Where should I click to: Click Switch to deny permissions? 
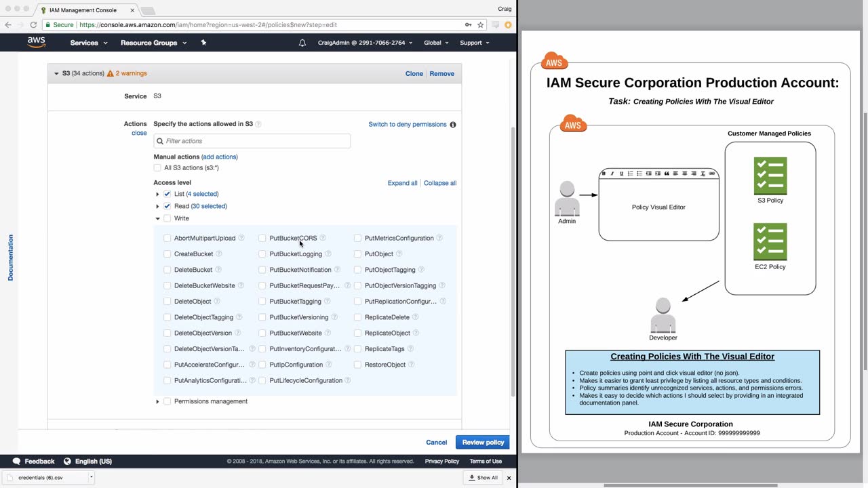pyautogui.click(x=408, y=125)
